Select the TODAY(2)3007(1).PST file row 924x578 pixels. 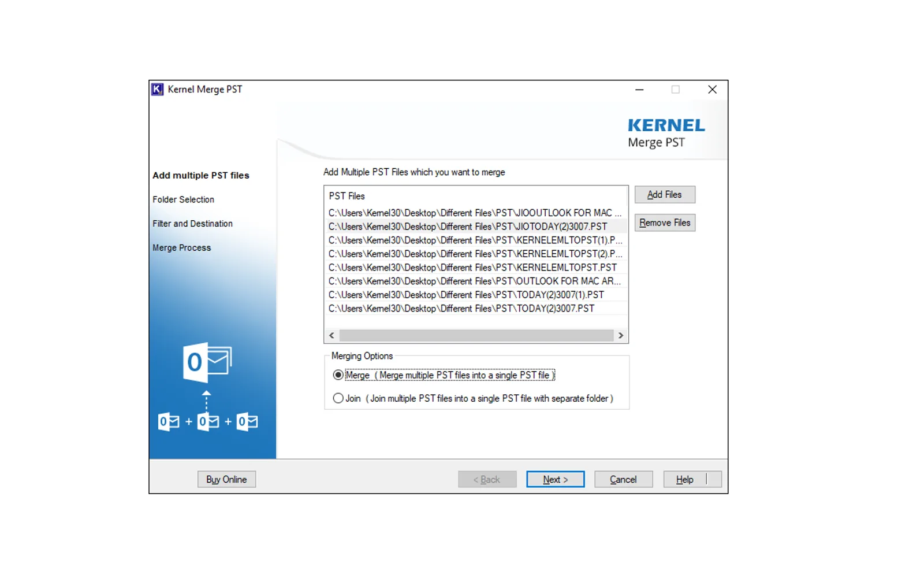click(476, 295)
